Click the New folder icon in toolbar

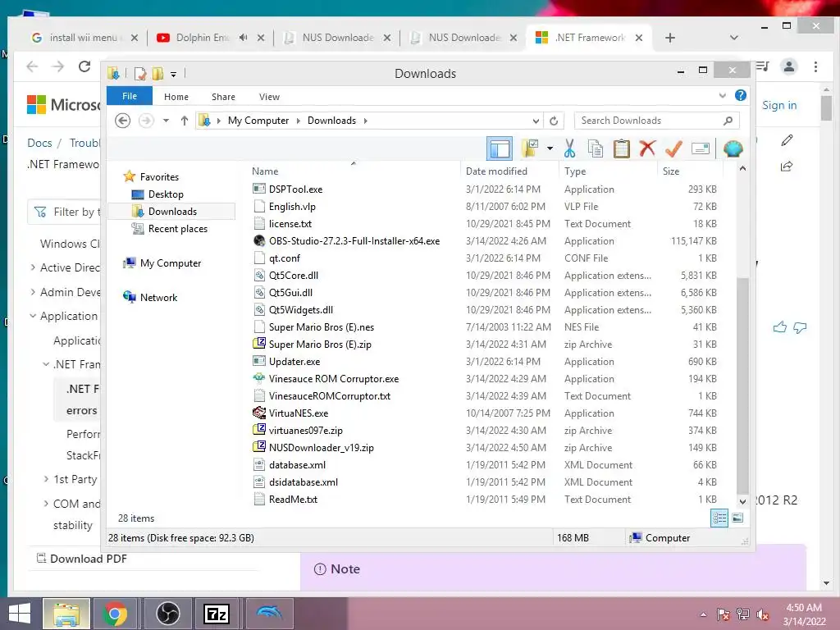click(x=531, y=148)
